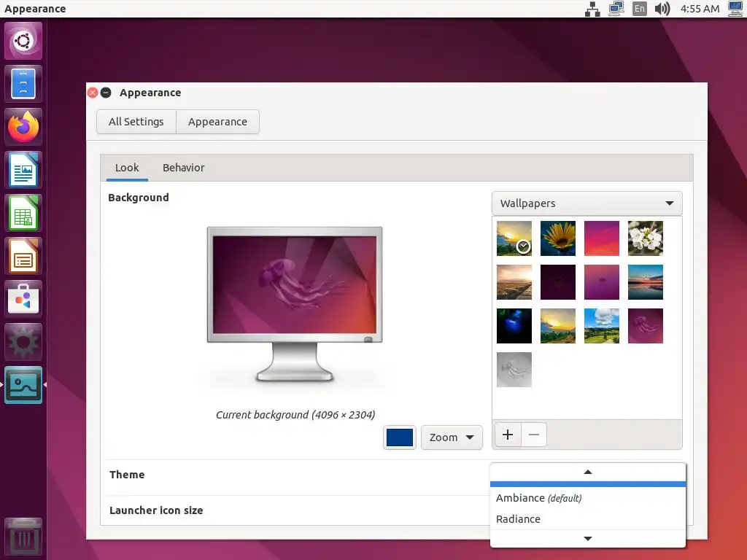Minimize the Appearance window
This screenshot has width=747, height=560.
(106, 93)
